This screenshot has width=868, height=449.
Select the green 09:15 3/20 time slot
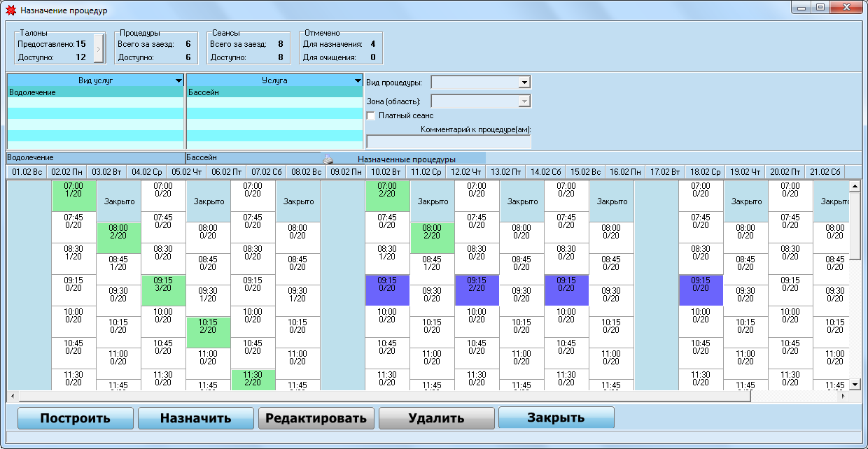pos(163,290)
